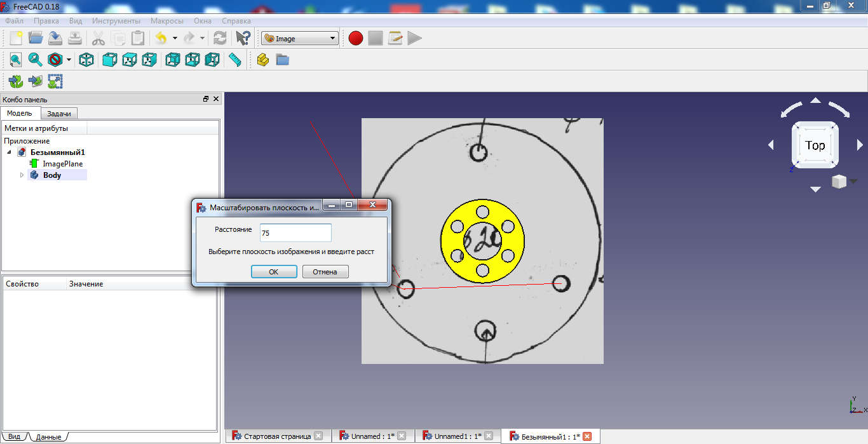The image size is (868, 444).
Task: Start macro recording with the red circle
Action: pyautogui.click(x=356, y=38)
